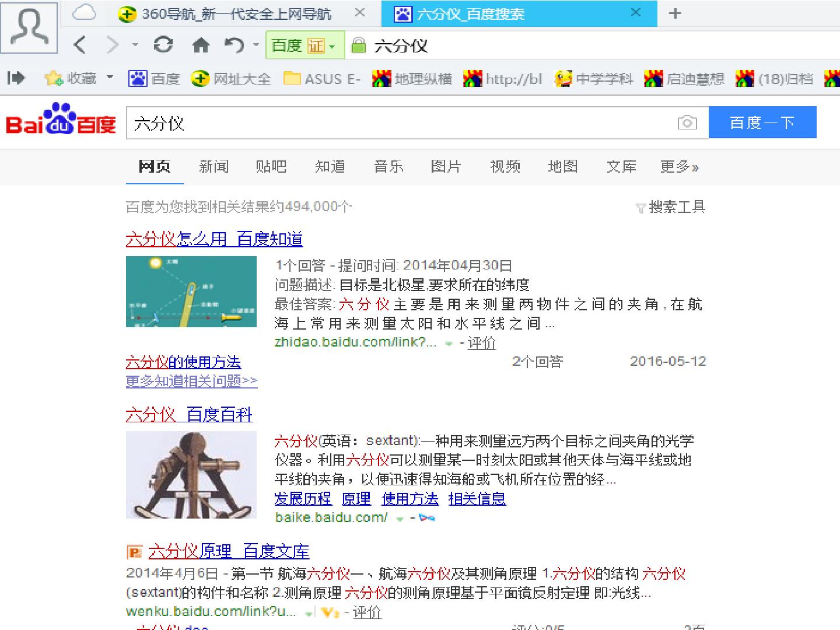Open camera image search in search box

tap(687, 123)
